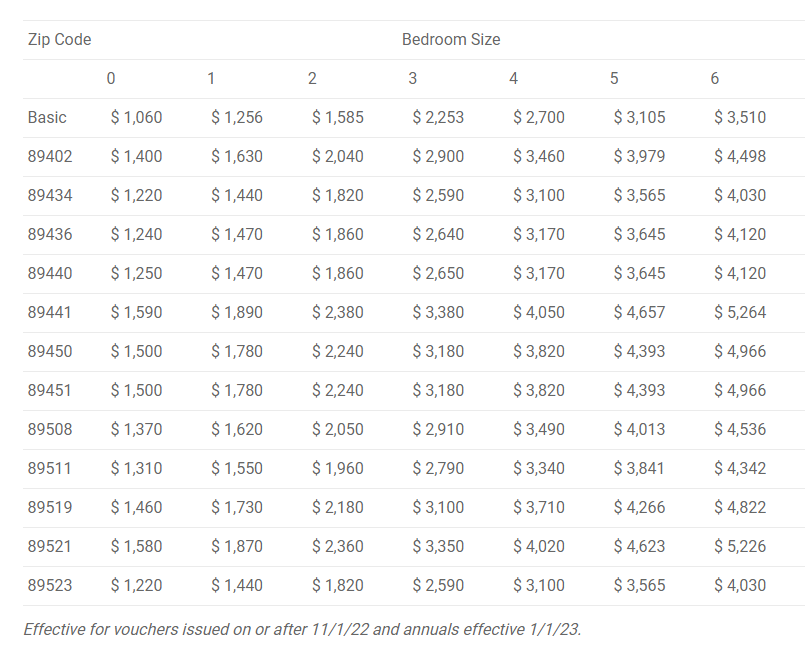Select zip code 89519
Screen dimensions: 805x670
pos(50,508)
